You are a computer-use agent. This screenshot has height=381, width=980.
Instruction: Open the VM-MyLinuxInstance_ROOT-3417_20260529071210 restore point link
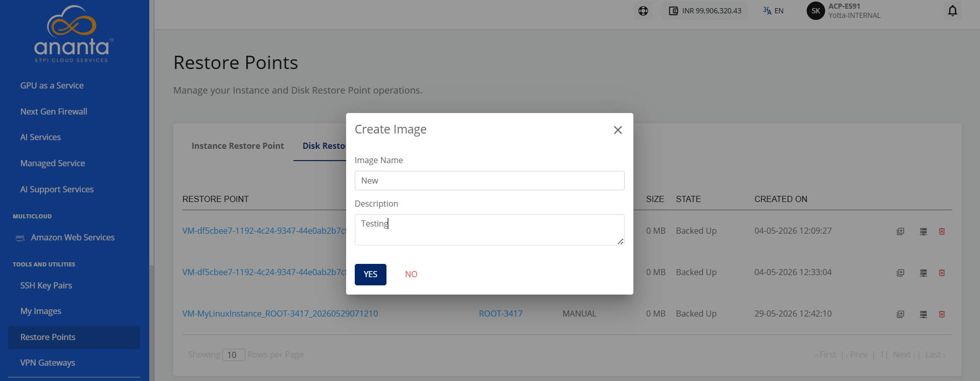pos(280,313)
